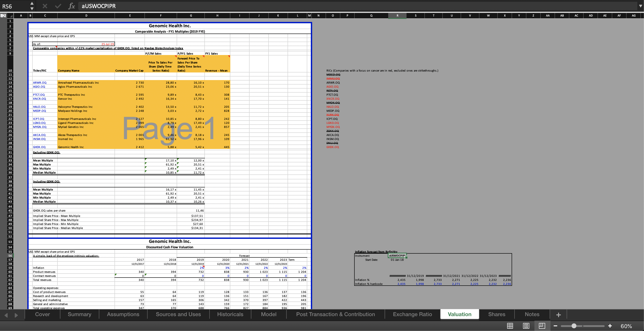Image resolution: width=644 pixels, height=331 pixels.
Task: Select Arrowhead Pharmaceuticals Inc cell
Action: click(x=86, y=83)
